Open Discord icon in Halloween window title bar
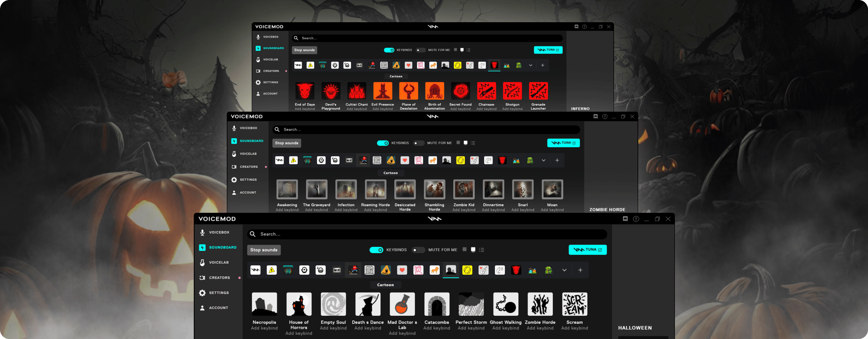The image size is (868, 339). click(x=625, y=219)
